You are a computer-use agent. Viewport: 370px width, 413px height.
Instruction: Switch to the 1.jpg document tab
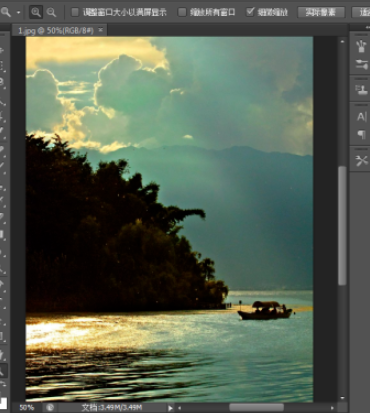coord(56,31)
